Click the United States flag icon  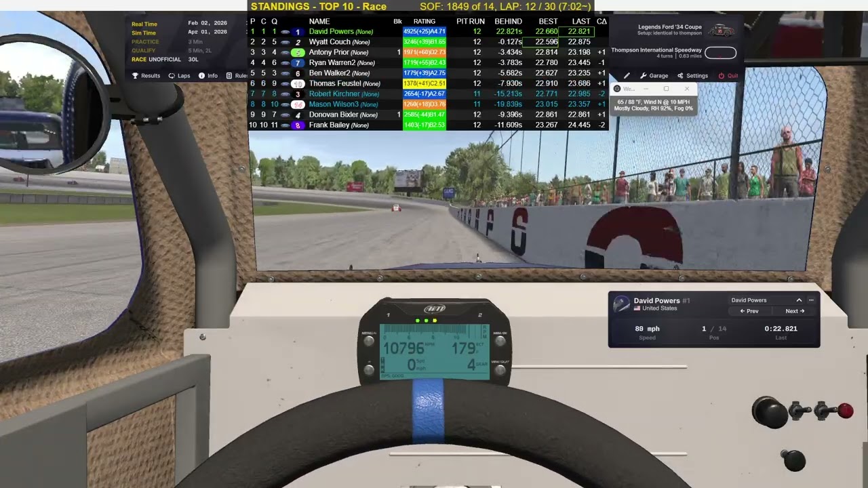click(637, 308)
